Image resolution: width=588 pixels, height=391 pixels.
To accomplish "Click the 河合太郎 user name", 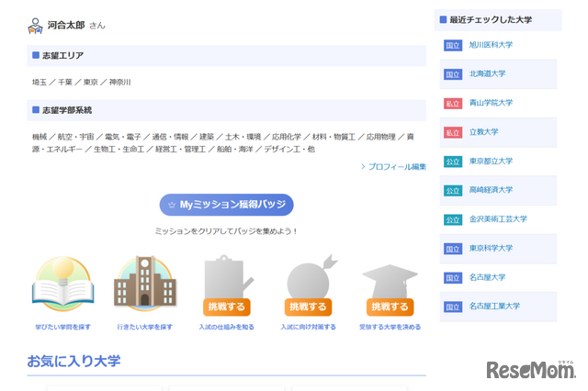I will 66,25.
